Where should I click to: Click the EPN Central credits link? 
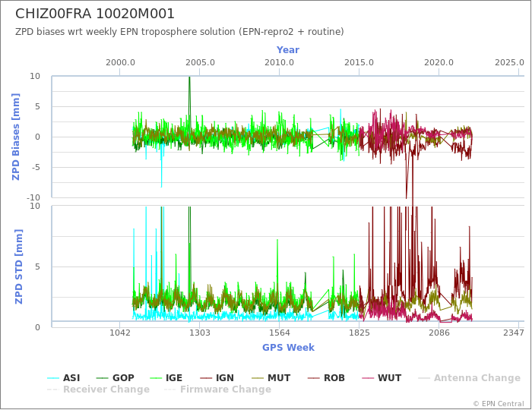point(499,404)
